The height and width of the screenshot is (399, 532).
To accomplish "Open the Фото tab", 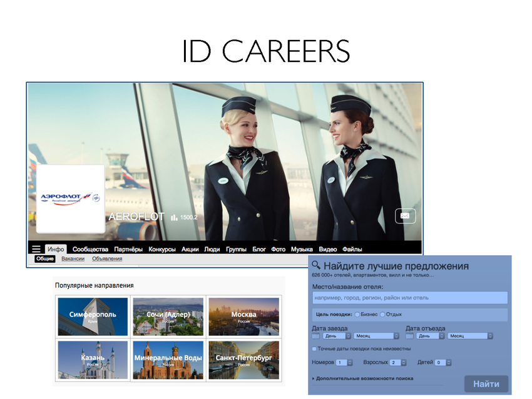I will click(279, 249).
